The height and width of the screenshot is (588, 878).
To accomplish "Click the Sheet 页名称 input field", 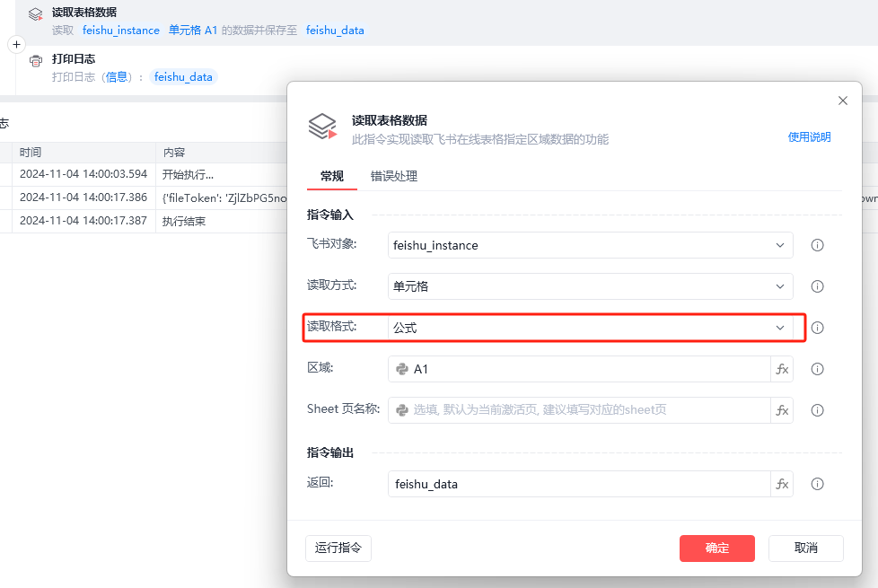I will point(579,410).
